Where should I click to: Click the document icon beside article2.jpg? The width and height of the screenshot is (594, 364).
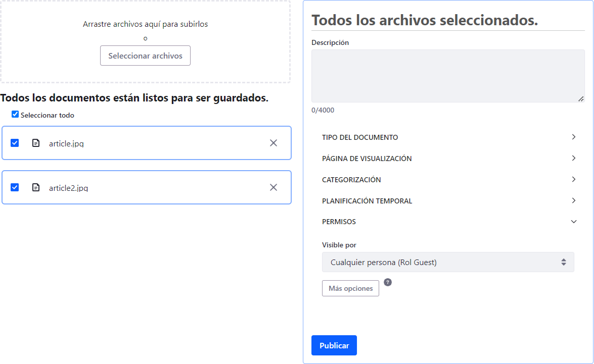35,187
